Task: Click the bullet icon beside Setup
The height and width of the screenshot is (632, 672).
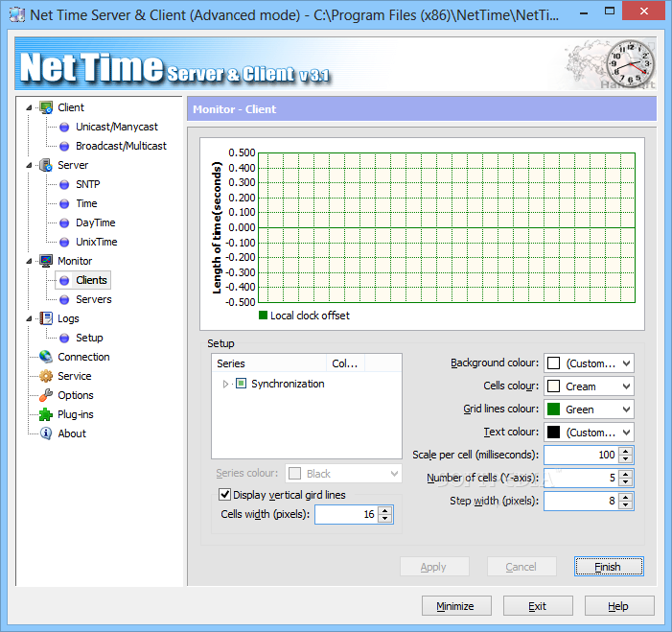Action: pyautogui.click(x=64, y=338)
